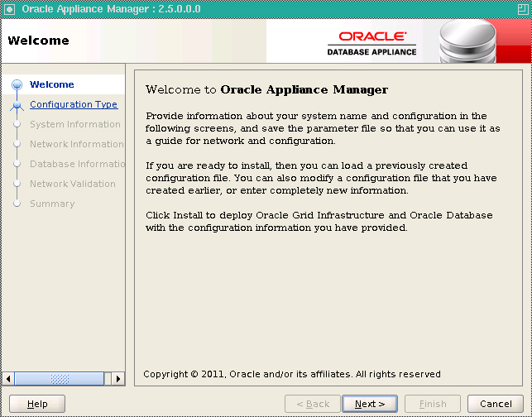Click the sidebar horizontal scrollbar thumb
The height and width of the screenshot is (417, 532).
click(x=60, y=378)
